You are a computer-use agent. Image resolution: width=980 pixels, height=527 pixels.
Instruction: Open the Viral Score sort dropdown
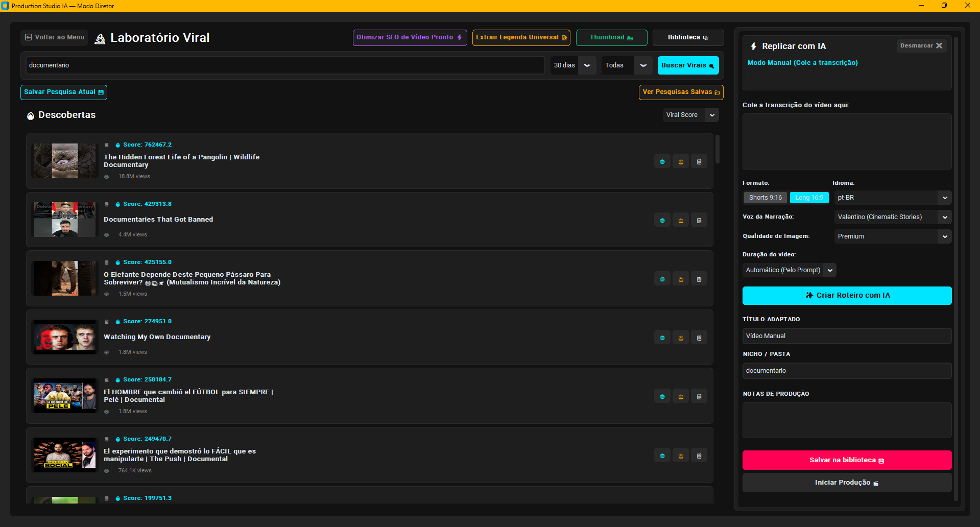(x=690, y=115)
